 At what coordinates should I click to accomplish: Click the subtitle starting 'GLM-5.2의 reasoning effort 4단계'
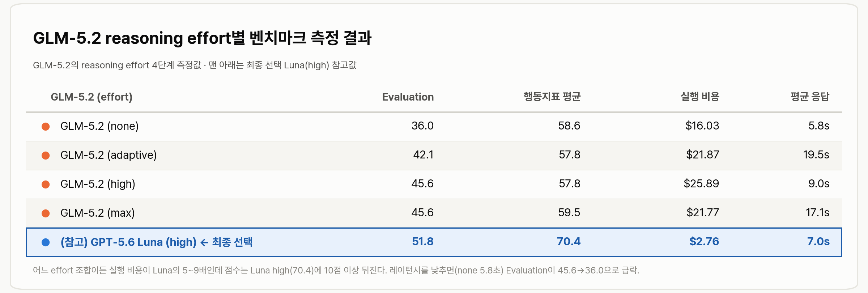pos(195,65)
